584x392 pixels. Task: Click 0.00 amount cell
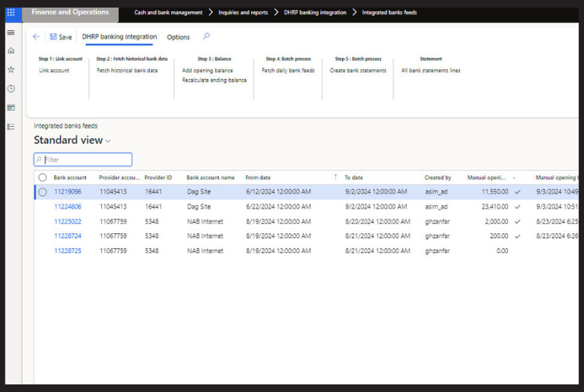coord(502,251)
